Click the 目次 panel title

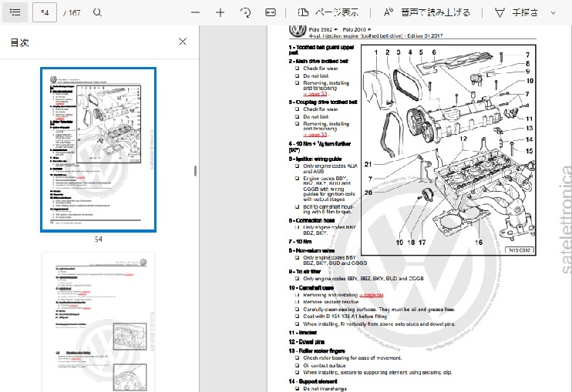[x=19, y=42]
